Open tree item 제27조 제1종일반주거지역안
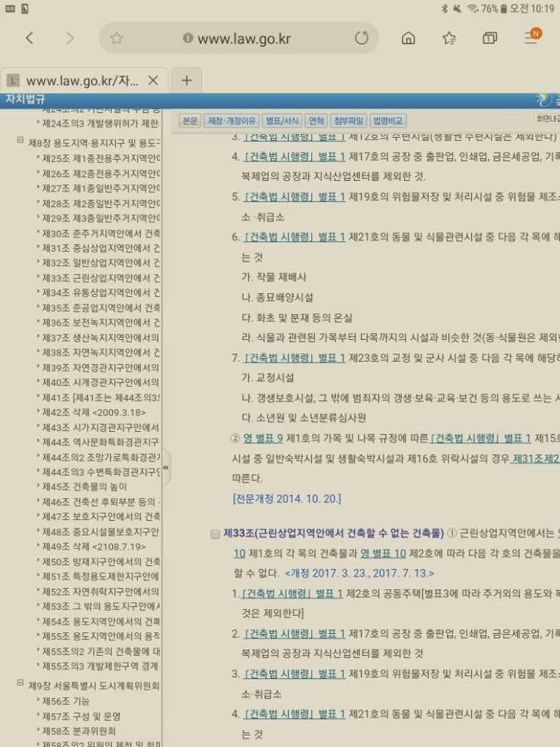This screenshot has height=747, width=560. click(x=101, y=188)
